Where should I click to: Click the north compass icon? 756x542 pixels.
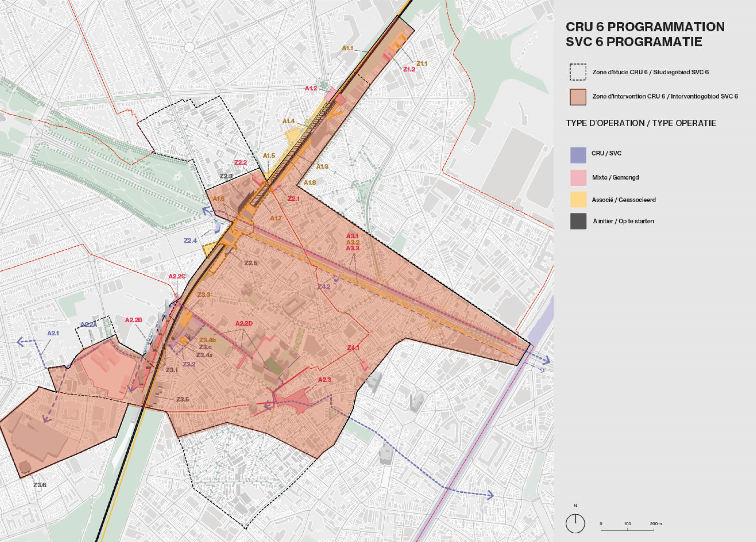[575, 523]
